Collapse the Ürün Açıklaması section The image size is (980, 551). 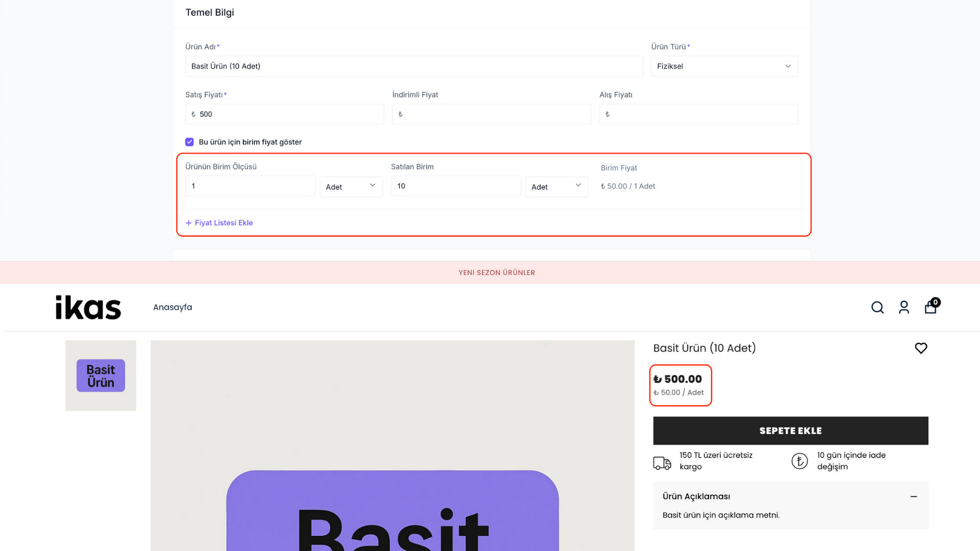click(x=914, y=496)
